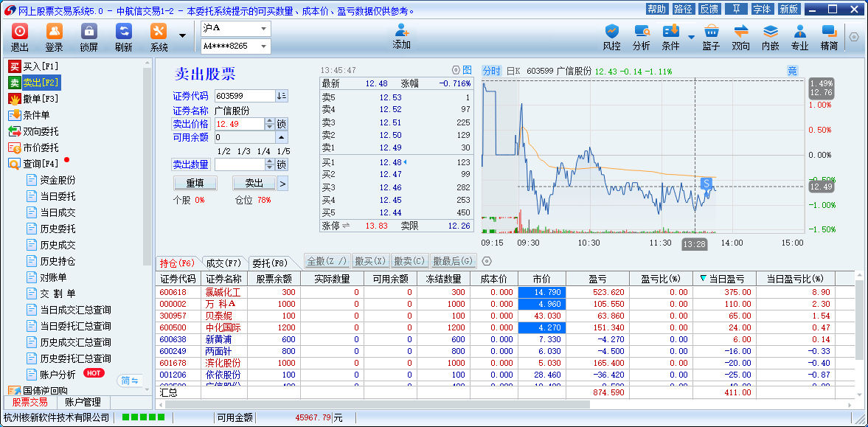
Task: Switch to the 日K chart tab
Action: tap(513, 71)
